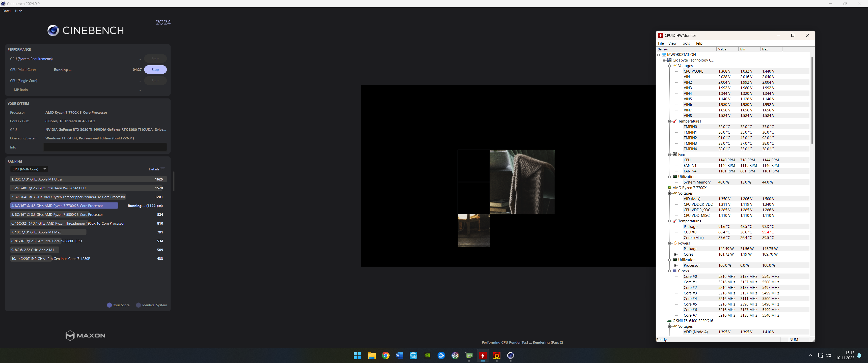Screen dimensions: 868x363
Task: Click the Info input field
Action: (105, 147)
